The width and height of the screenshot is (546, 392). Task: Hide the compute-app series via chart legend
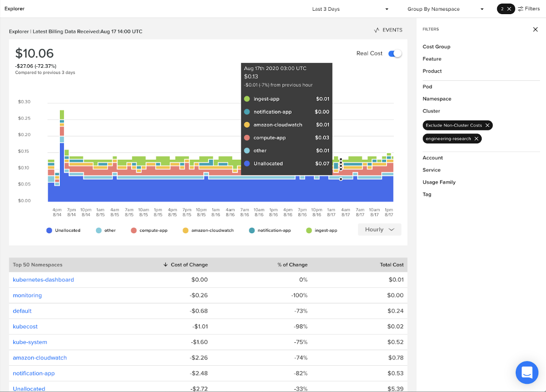click(x=149, y=230)
